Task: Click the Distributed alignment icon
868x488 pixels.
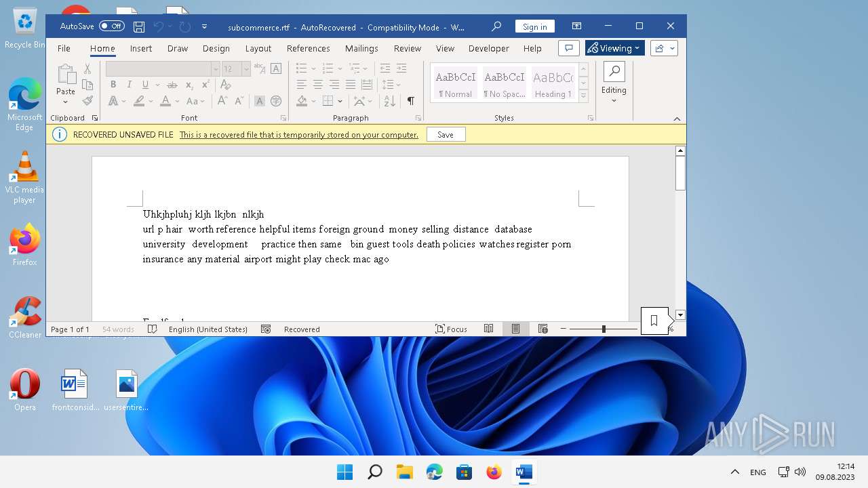Action: pyautogui.click(x=367, y=85)
